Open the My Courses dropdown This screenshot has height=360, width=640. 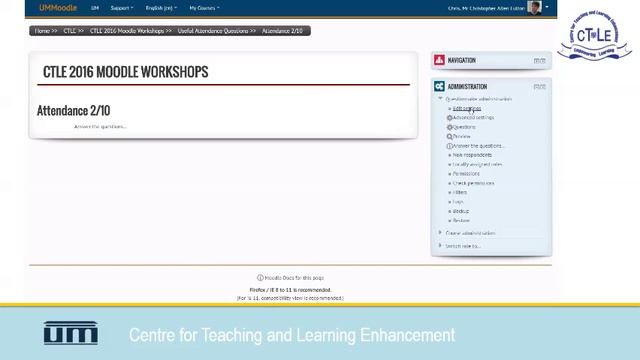204,8
